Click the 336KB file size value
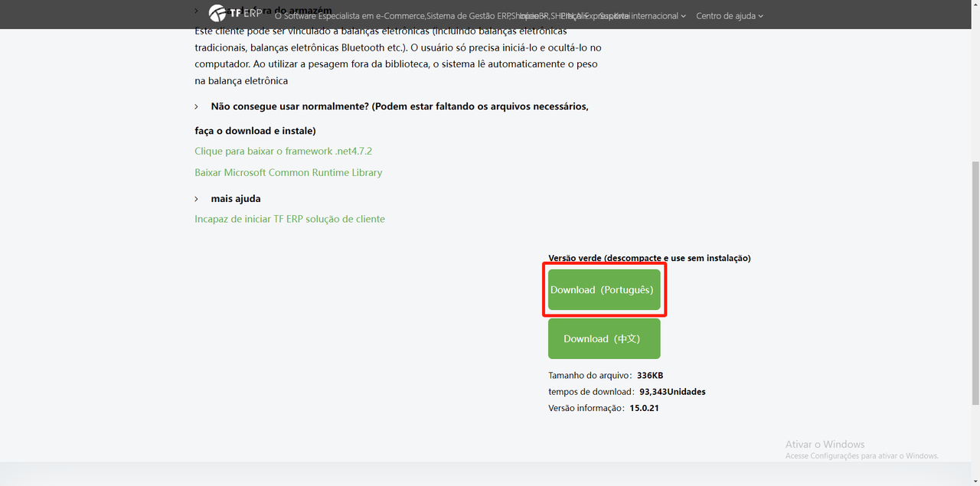This screenshot has width=980, height=486. pos(649,376)
